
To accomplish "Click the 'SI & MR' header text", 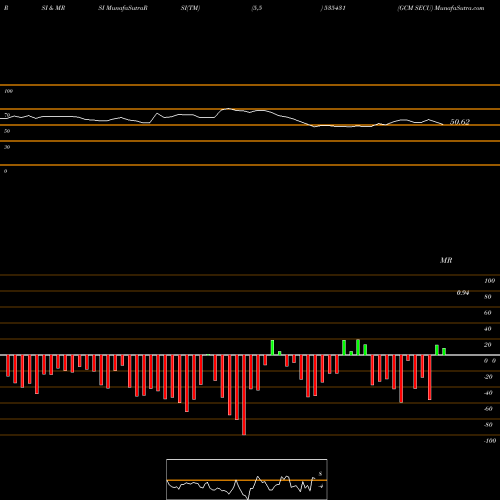I will point(53,8).
